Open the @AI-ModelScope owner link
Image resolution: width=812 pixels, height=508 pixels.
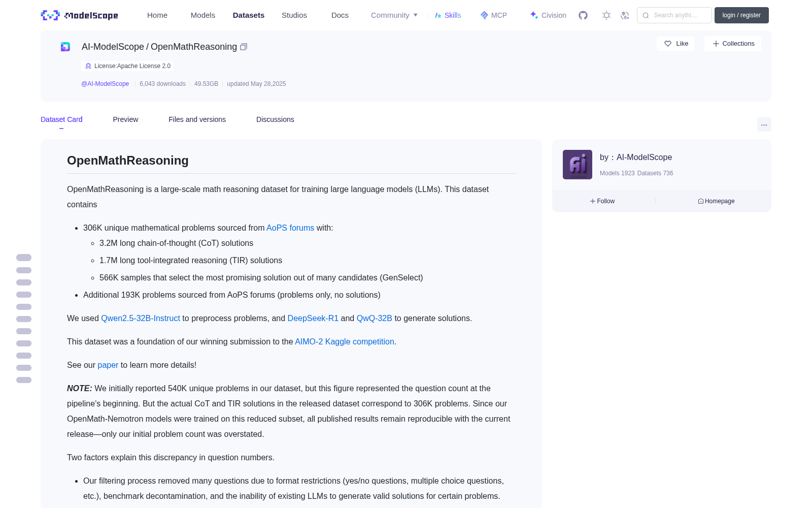point(105,84)
